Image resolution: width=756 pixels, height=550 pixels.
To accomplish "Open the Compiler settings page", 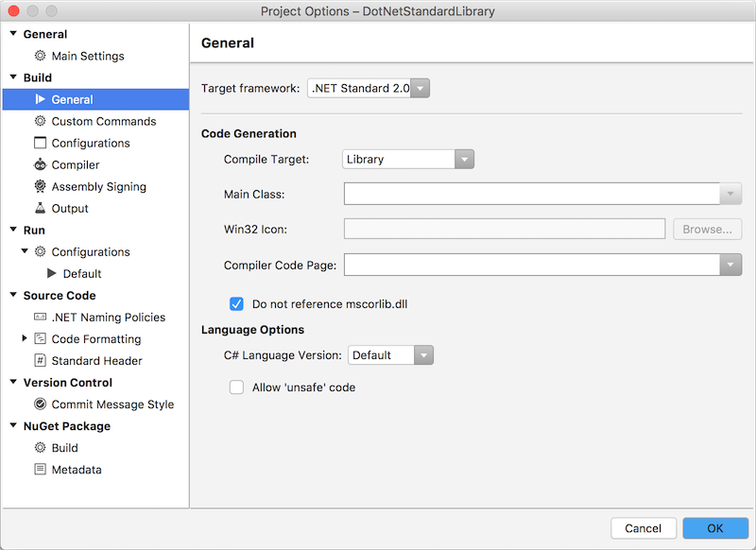I will [76, 164].
